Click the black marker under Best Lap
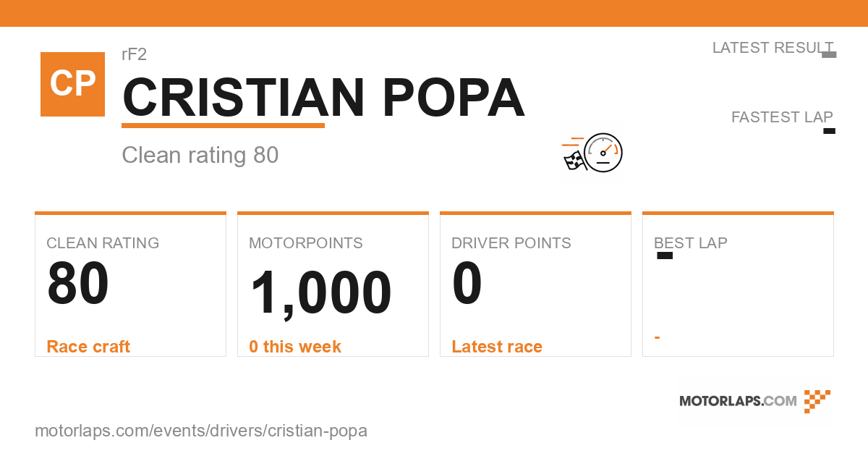This screenshot has height=456, width=868. pos(665,256)
